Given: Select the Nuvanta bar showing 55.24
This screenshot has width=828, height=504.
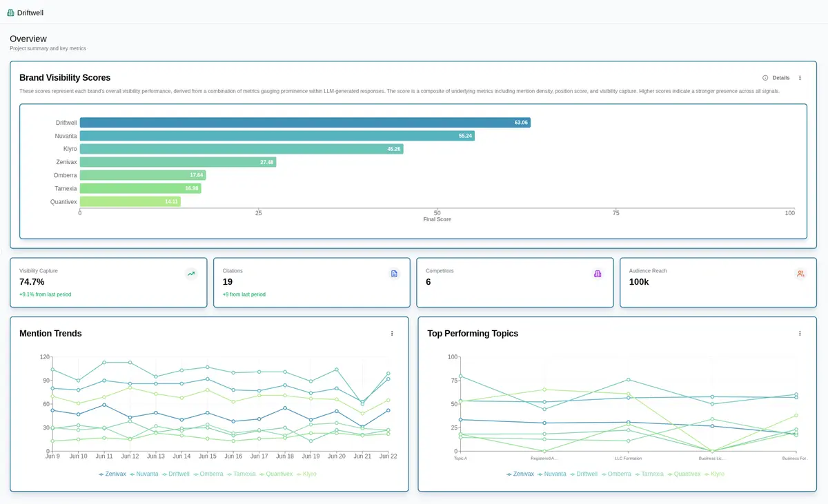Looking at the screenshot, I should pos(277,136).
